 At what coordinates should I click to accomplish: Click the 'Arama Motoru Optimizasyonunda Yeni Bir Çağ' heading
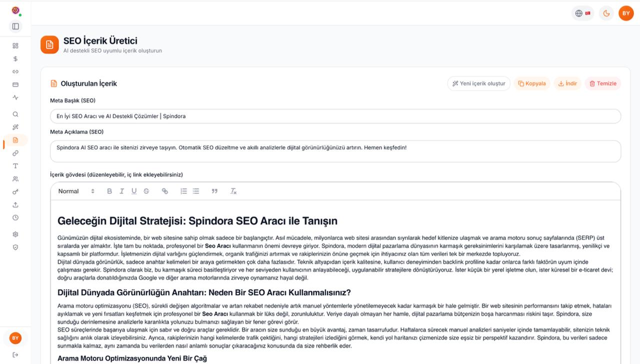[132, 359]
